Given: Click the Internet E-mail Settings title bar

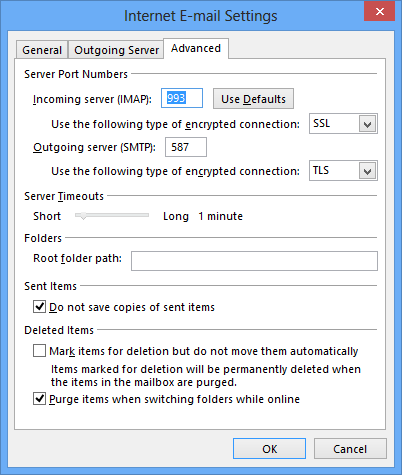Looking at the screenshot, I should point(200,16).
